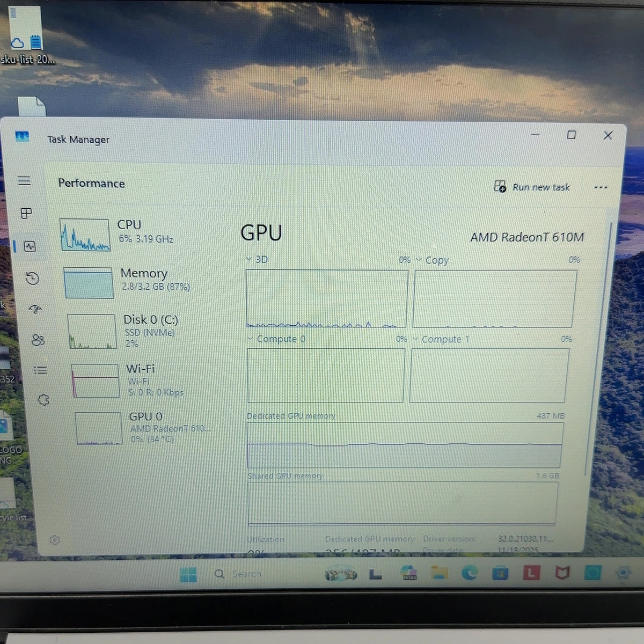Click the driver version 32.0.21030.11 value
Image resolution: width=644 pixels, height=644 pixels.
click(525, 538)
